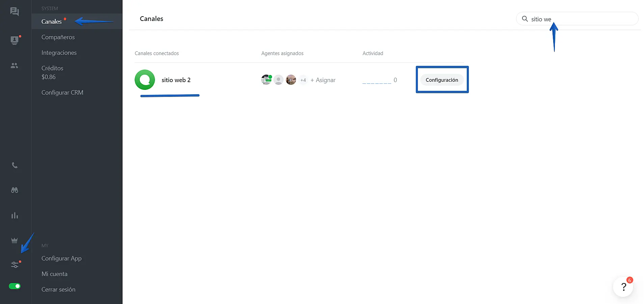Open the phone calls icon
Viewport: 644px width, 304px height.
15,165
